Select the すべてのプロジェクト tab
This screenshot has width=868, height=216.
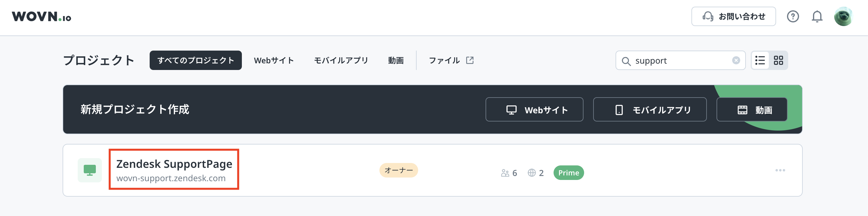point(195,60)
